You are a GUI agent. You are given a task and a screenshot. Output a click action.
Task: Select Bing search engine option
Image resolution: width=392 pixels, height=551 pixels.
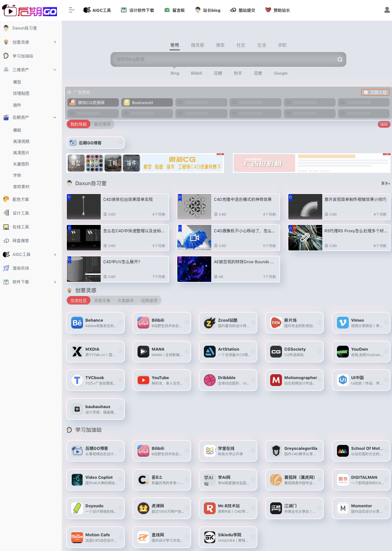click(175, 74)
